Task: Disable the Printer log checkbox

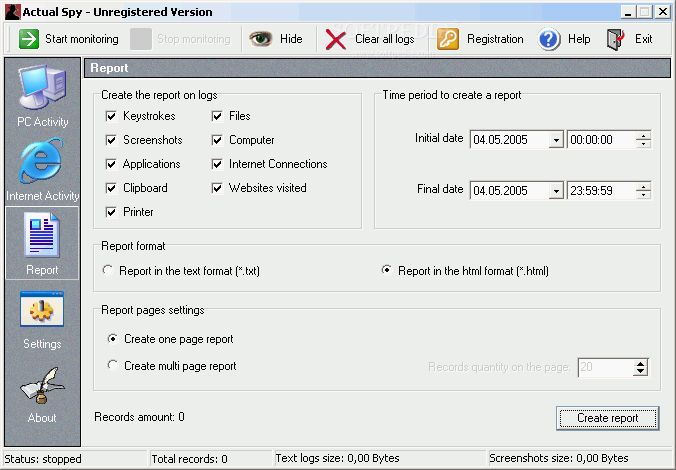Action: pyautogui.click(x=112, y=212)
